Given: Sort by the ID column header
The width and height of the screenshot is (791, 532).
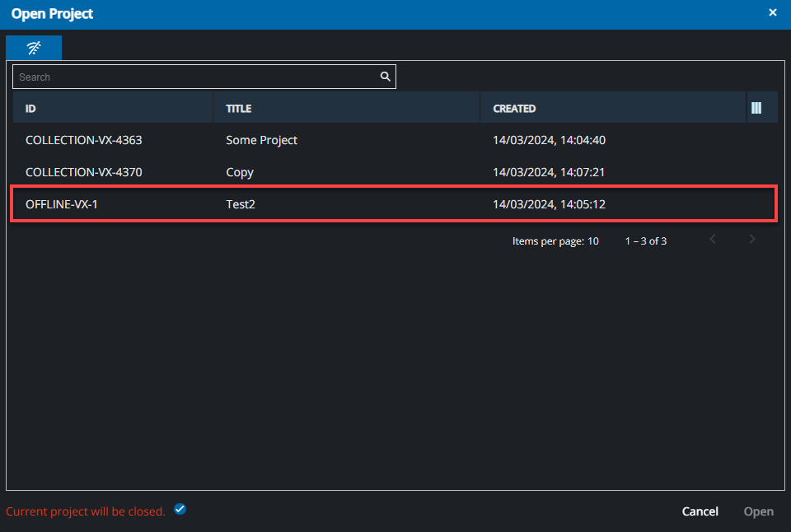Looking at the screenshot, I should pos(31,109).
